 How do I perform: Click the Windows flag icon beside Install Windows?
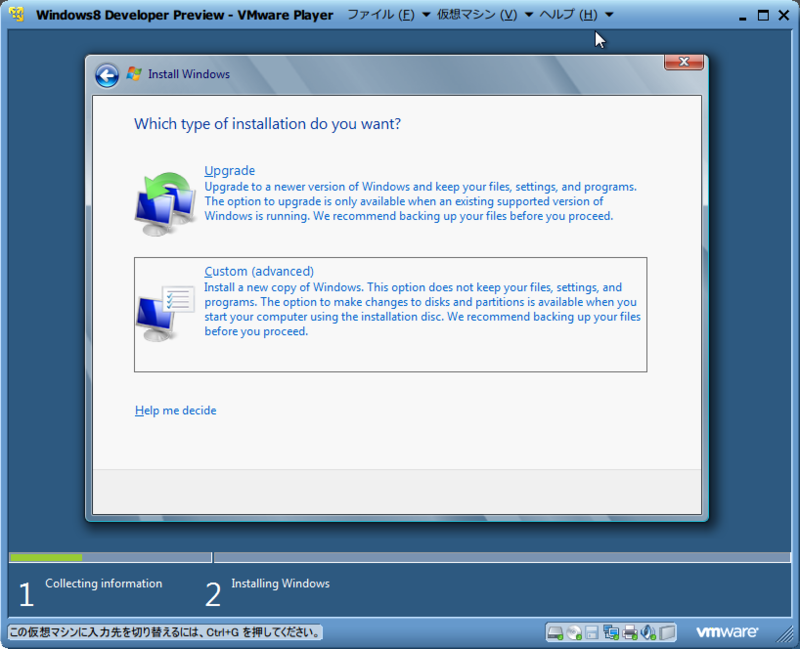(x=134, y=73)
